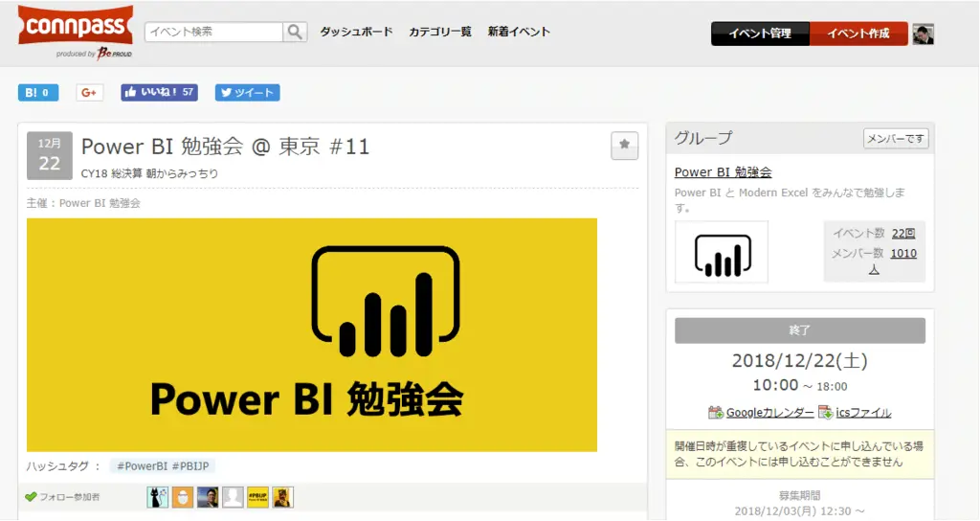Bookmark the event with the star icon
This screenshot has width=980, height=521.
click(x=624, y=146)
